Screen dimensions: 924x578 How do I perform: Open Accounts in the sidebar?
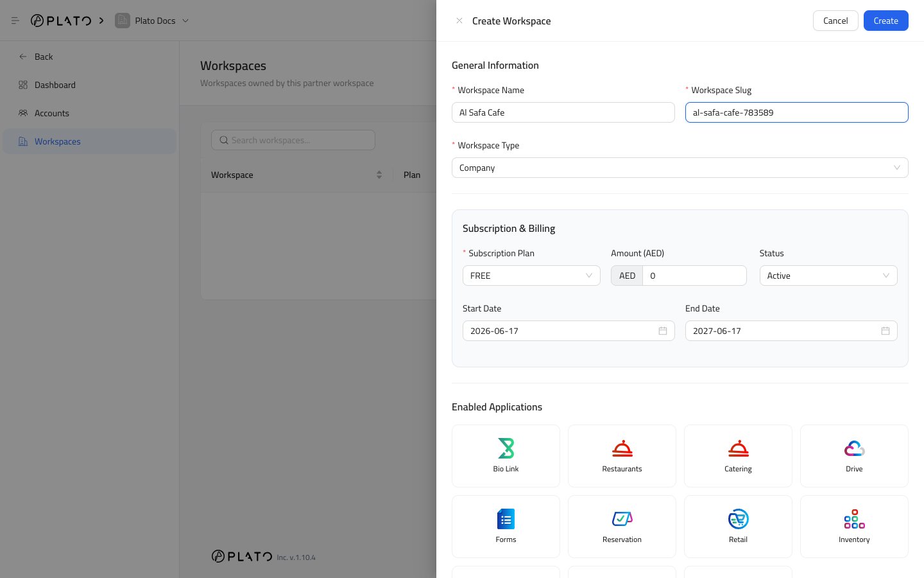(90, 113)
